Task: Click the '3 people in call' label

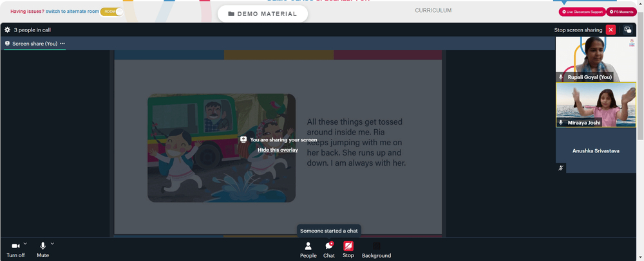Action: pos(32,30)
